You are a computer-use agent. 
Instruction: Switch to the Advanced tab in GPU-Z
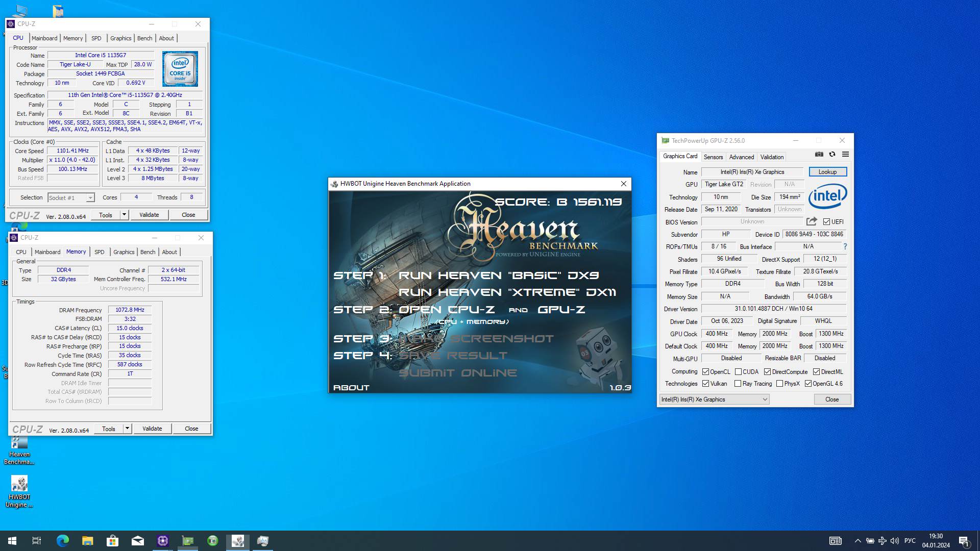(x=741, y=157)
